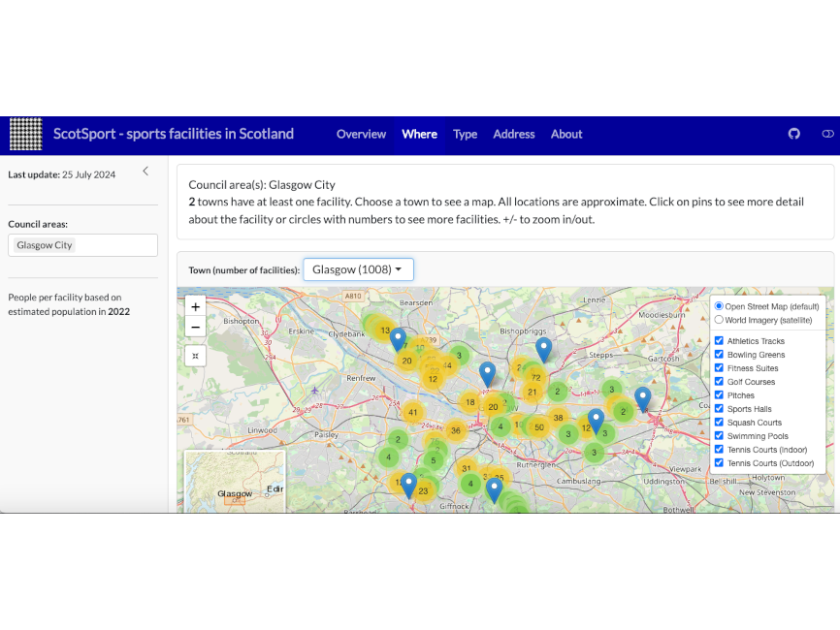
Task: Zoom out on the map
Action: coord(196,327)
